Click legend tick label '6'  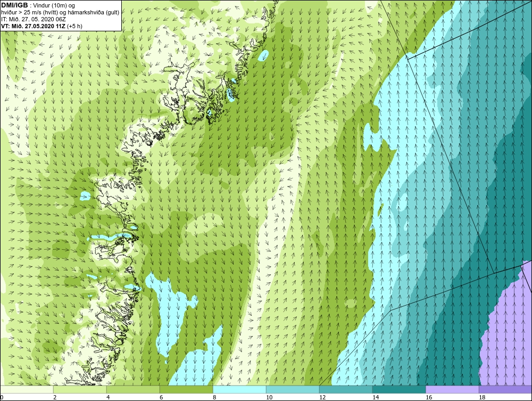[x=162, y=398]
